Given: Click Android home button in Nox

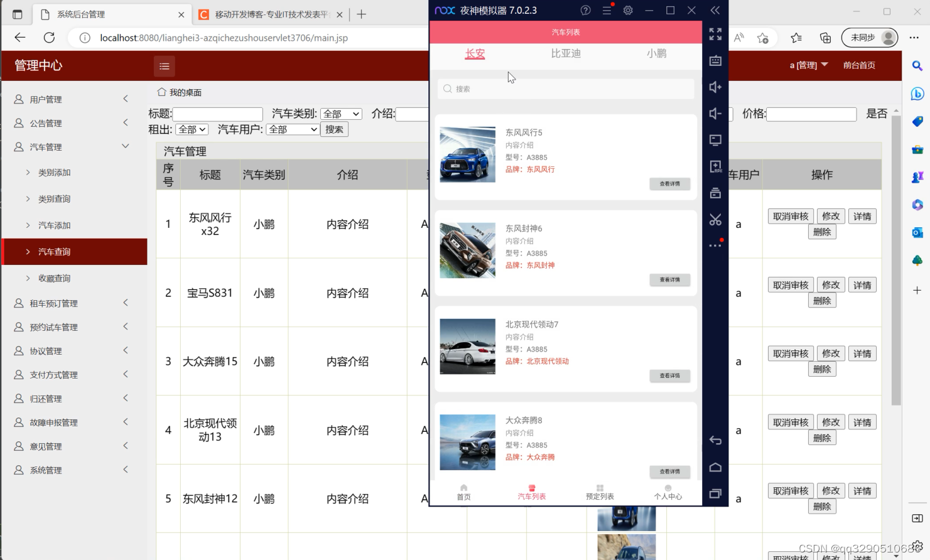Looking at the screenshot, I should (715, 467).
